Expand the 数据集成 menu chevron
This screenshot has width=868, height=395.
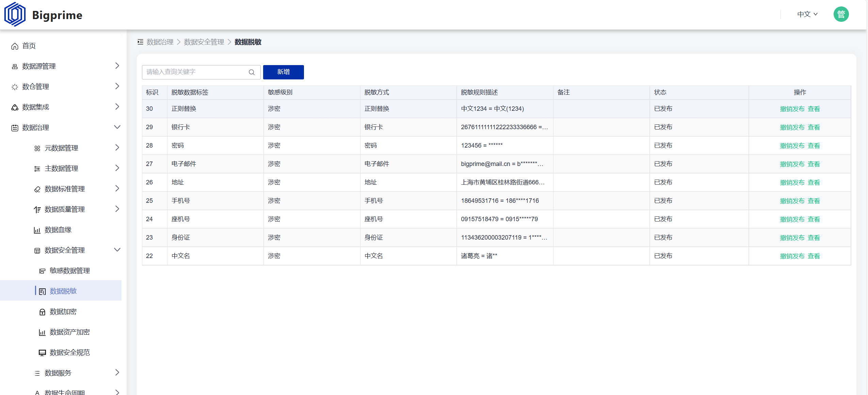click(117, 106)
